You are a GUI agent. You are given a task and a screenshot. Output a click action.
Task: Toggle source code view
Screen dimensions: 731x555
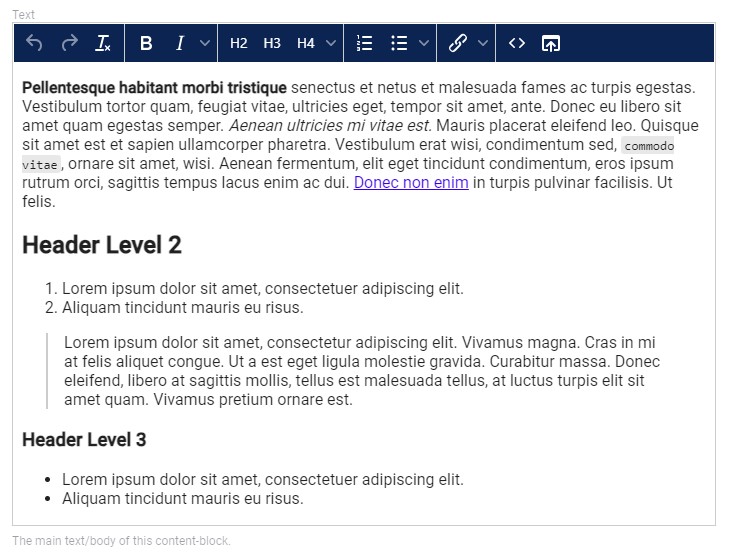coord(517,43)
